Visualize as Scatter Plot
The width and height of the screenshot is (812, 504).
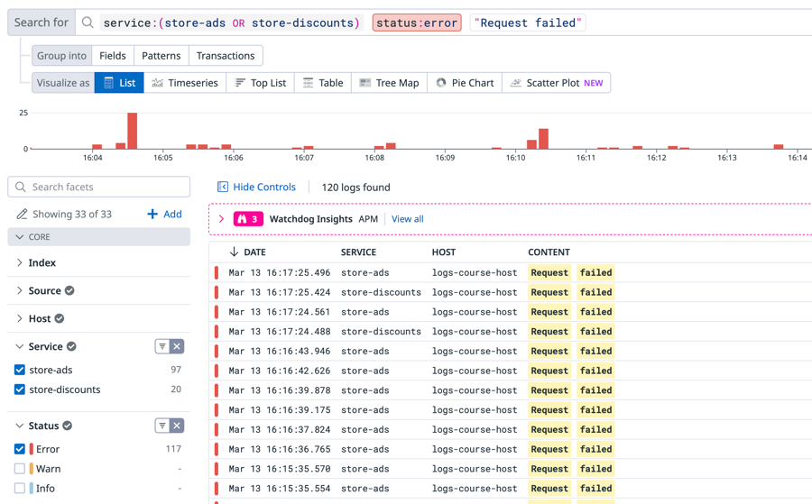[x=556, y=83]
